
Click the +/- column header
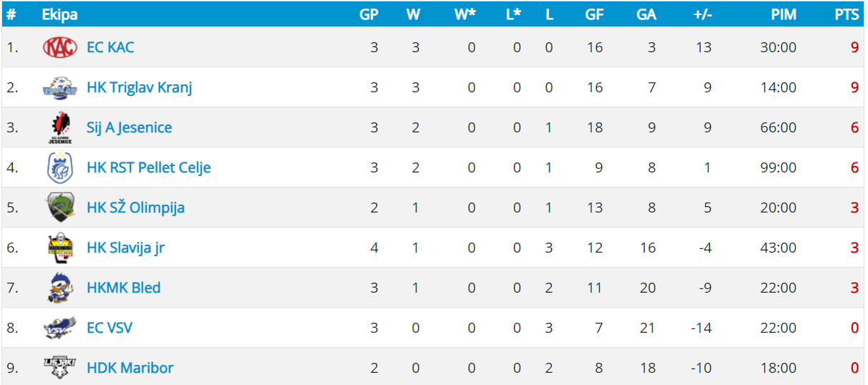coord(702,14)
